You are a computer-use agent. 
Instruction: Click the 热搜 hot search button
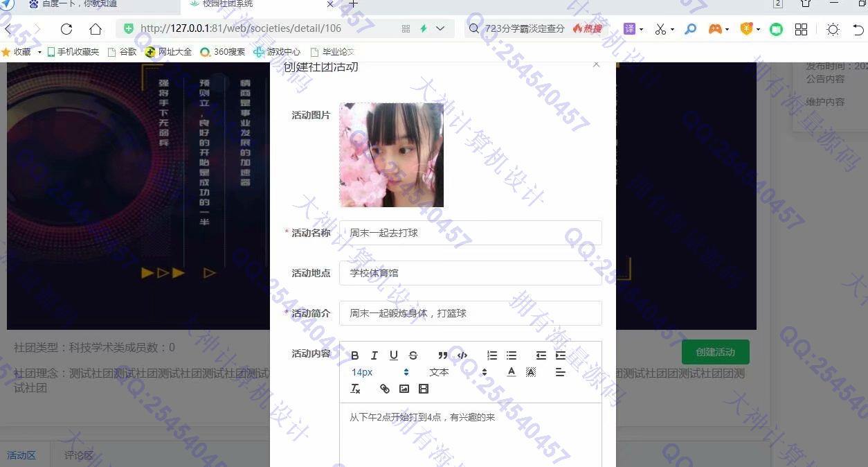[x=588, y=28]
